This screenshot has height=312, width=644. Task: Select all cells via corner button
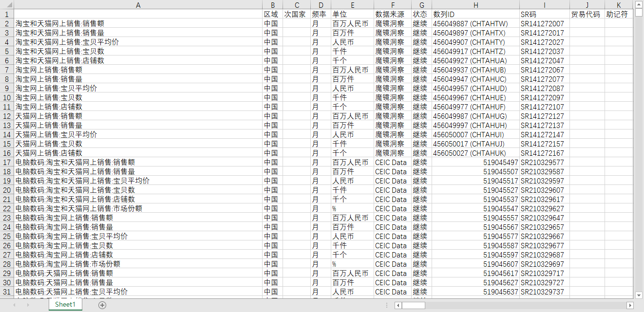point(7,5)
